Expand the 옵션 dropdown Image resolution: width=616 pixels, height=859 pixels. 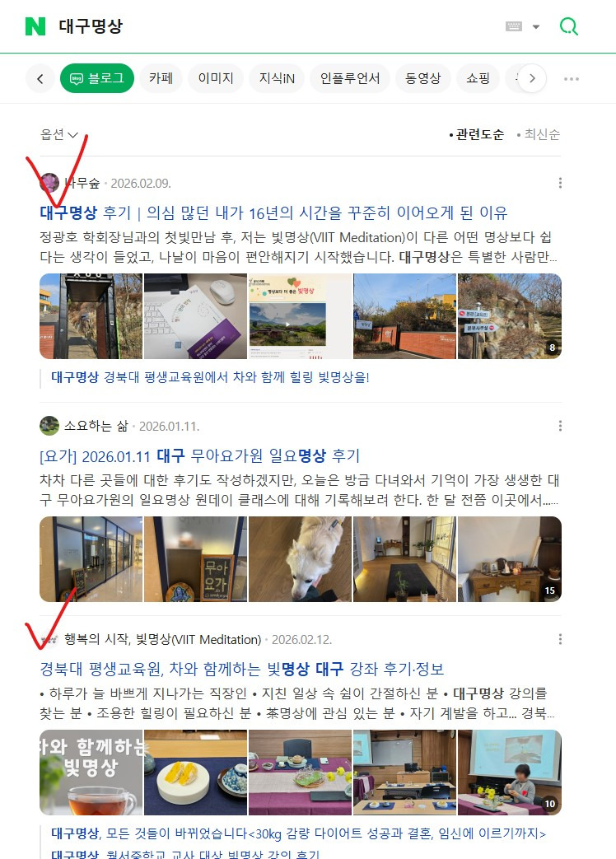[59, 134]
